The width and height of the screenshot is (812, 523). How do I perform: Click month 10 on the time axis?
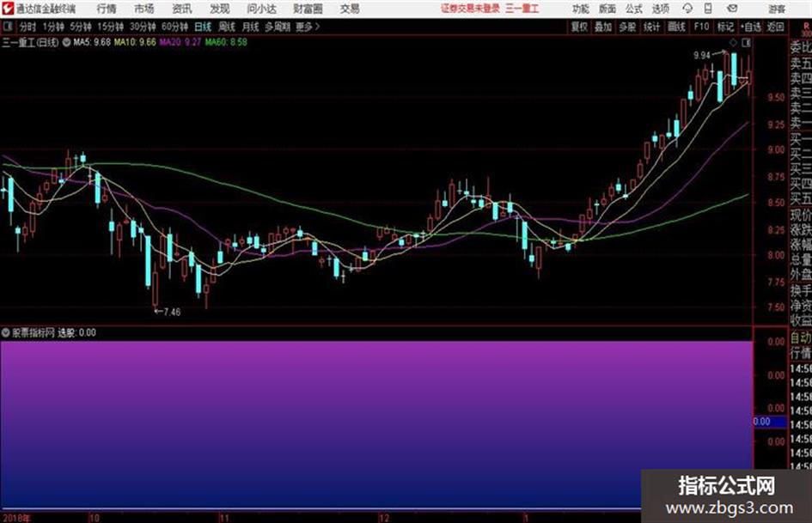click(x=94, y=518)
